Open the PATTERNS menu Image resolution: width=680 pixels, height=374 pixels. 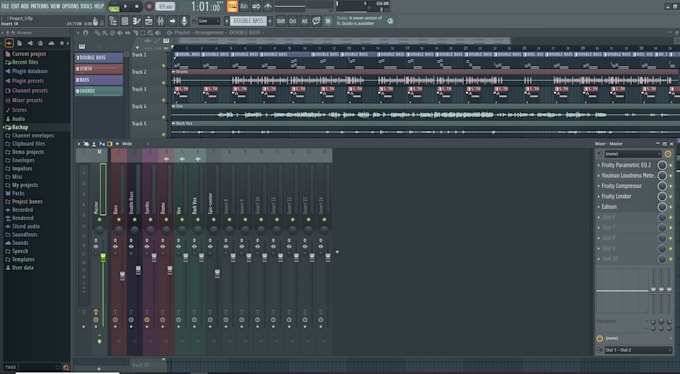pyautogui.click(x=39, y=6)
